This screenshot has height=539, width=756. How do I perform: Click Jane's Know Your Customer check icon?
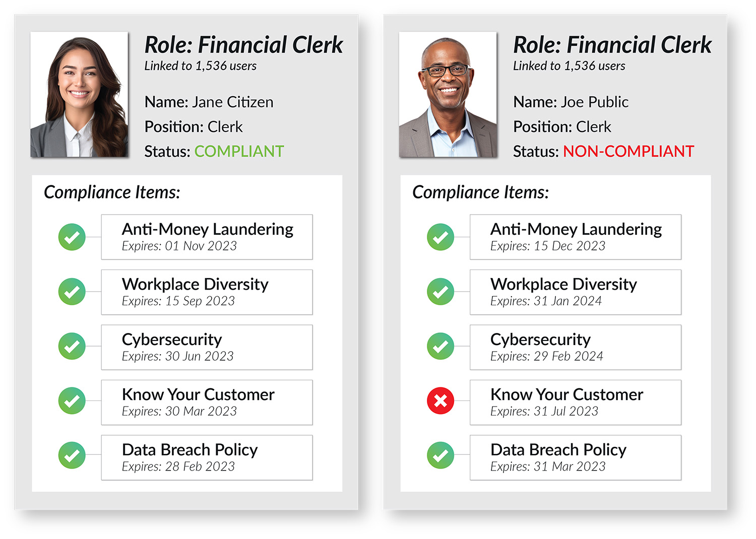[72, 401]
